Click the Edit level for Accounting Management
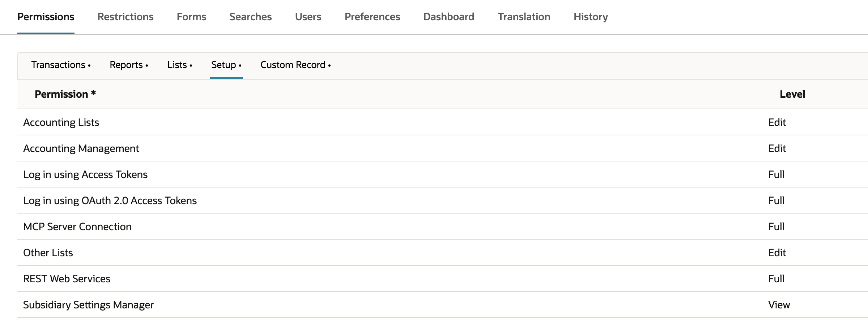The image size is (868, 333). pyautogui.click(x=777, y=148)
